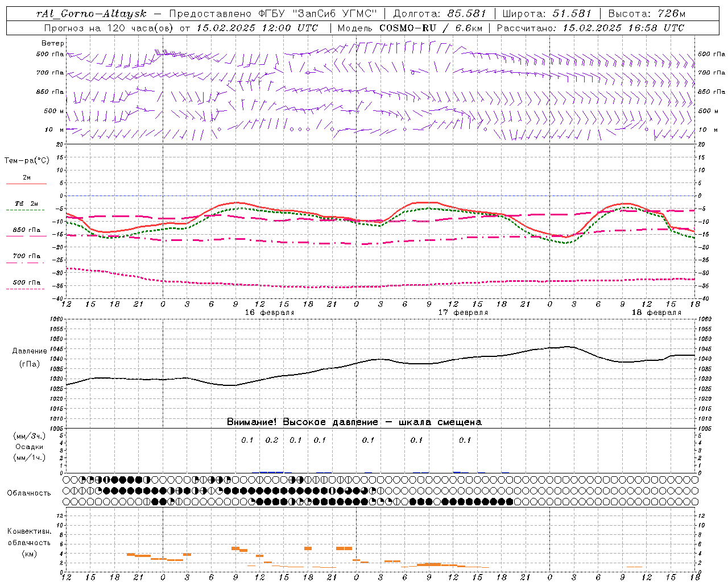This screenshot has height=582, width=728.
Task: Click the Конвективн. облачность label
Action: pyautogui.click(x=29, y=537)
